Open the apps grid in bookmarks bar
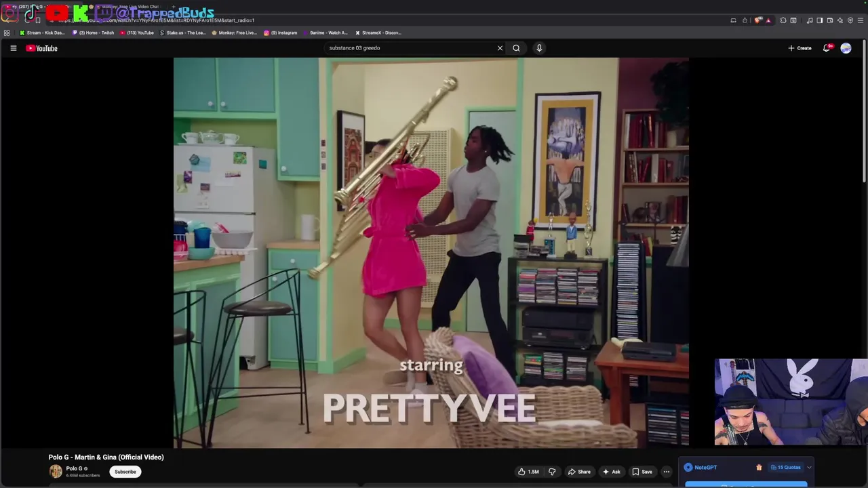The image size is (868, 488). (x=7, y=33)
